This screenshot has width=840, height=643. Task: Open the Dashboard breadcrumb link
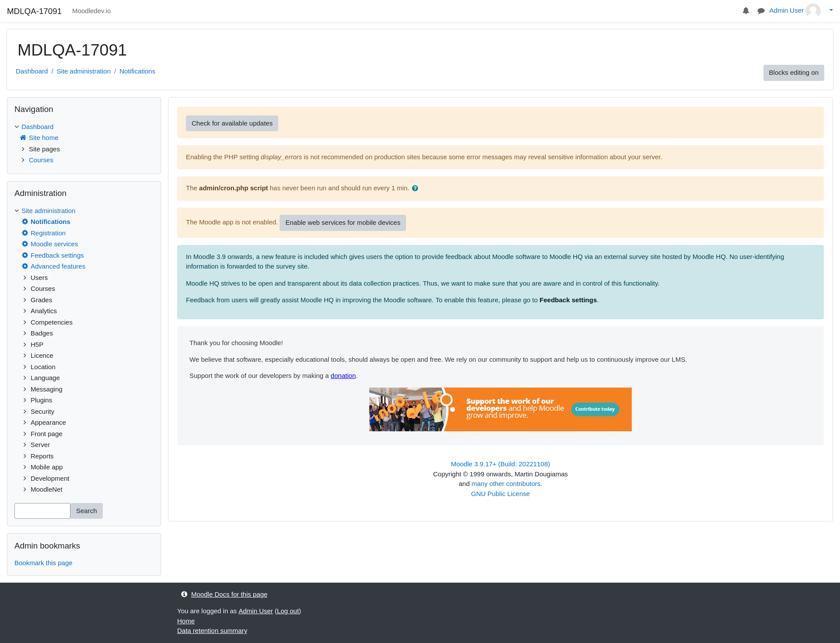31,71
